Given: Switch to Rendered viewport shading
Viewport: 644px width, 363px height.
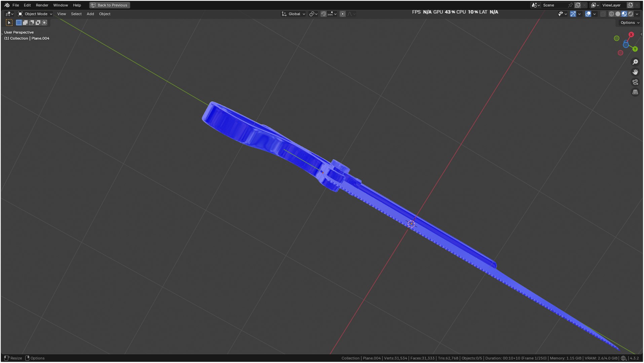Looking at the screenshot, I should pyautogui.click(x=631, y=14).
